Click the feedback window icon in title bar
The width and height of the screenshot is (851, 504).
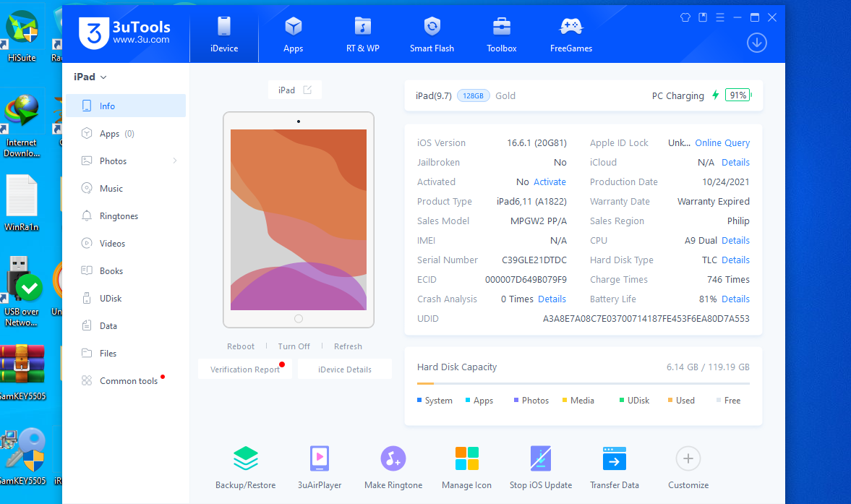(703, 17)
